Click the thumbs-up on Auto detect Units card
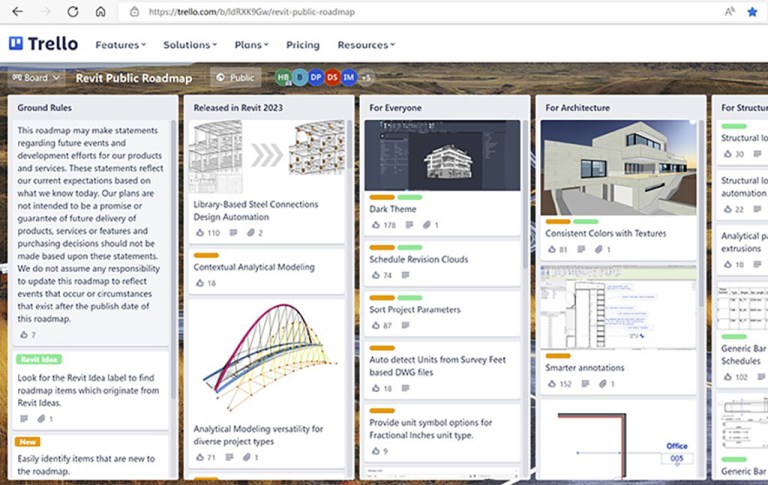 (x=376, y=388)
